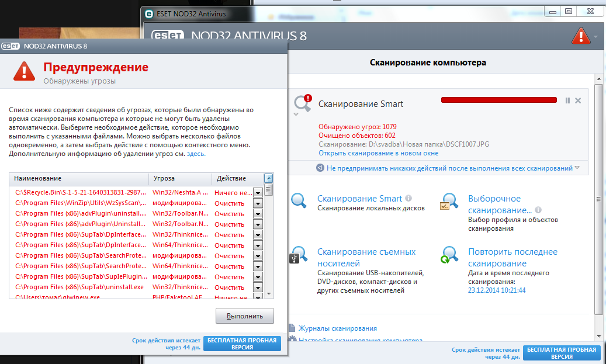Open dropdown arrow next to header warning triangle
Screen dimensions: 606x364
click(x=595, y=37)
